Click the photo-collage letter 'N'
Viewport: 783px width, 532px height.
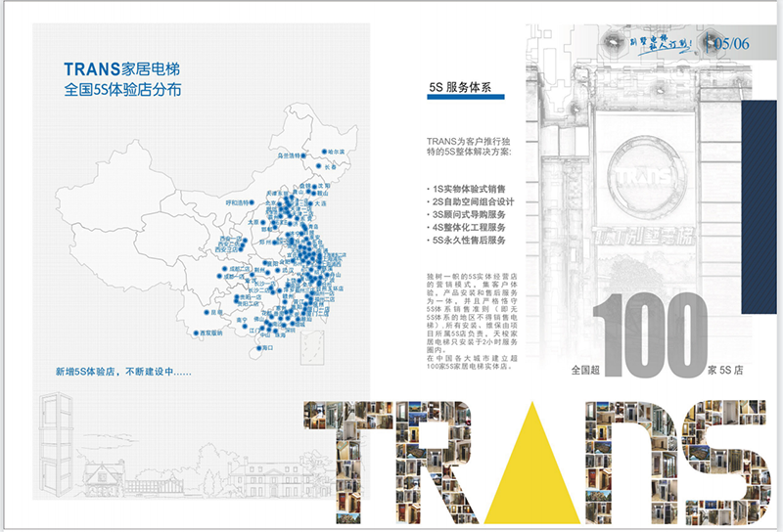pos(631,463)
